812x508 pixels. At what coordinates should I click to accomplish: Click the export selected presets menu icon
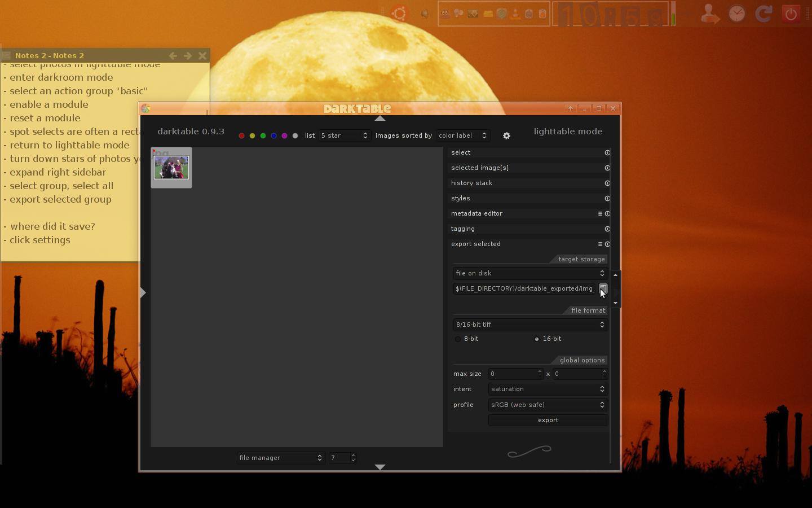[600, 244]
